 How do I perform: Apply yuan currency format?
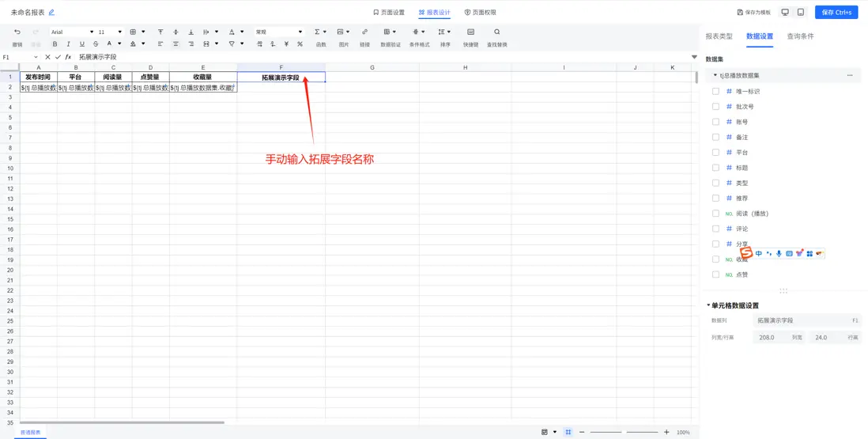pyautogui.click(x=286, y=44)
